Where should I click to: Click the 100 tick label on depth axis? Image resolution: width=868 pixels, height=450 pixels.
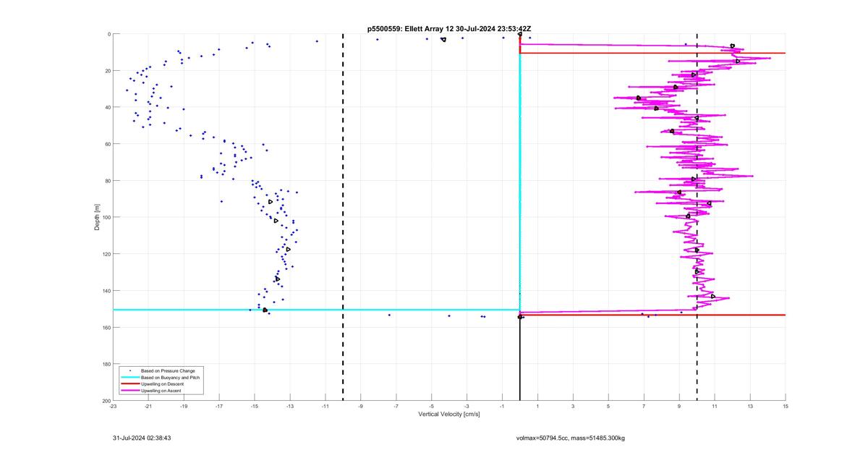click(x=106, y=217)
